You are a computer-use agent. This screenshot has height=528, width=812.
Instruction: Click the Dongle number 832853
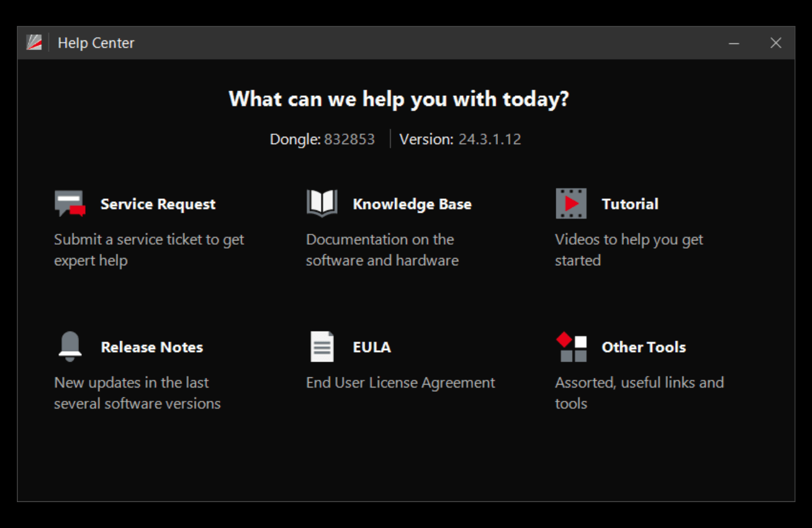(x=350, y=139)
